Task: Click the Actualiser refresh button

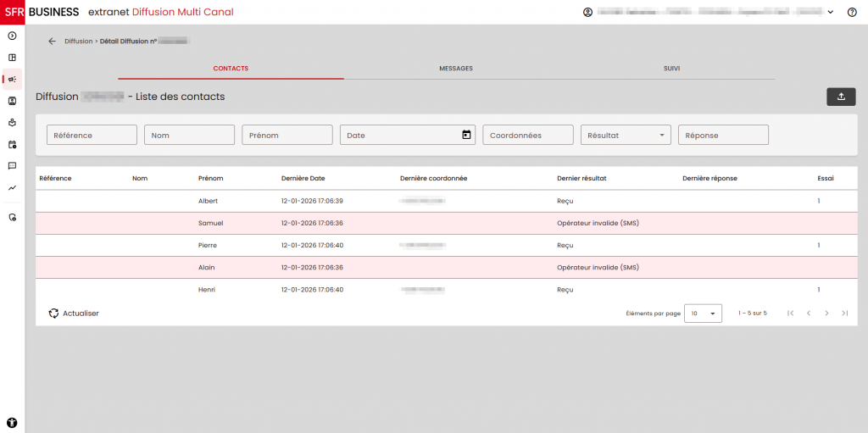Action: [74, 314]
